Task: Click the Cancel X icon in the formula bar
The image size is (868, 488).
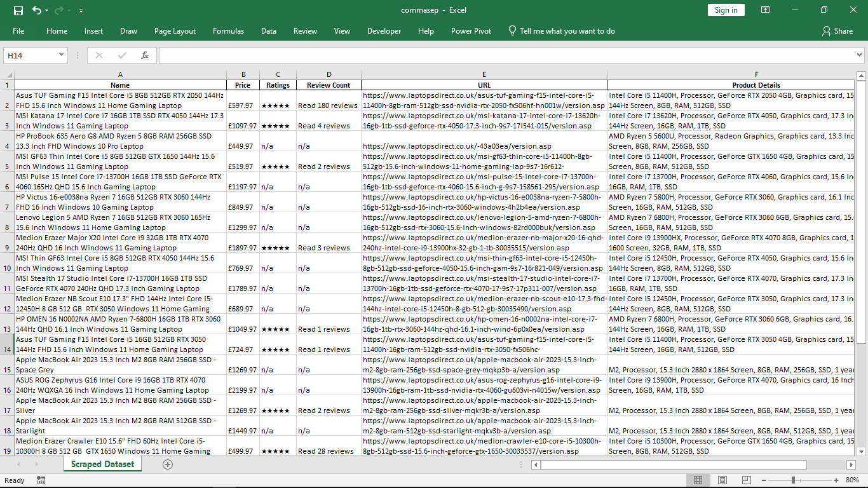Action: click(99, 55)
